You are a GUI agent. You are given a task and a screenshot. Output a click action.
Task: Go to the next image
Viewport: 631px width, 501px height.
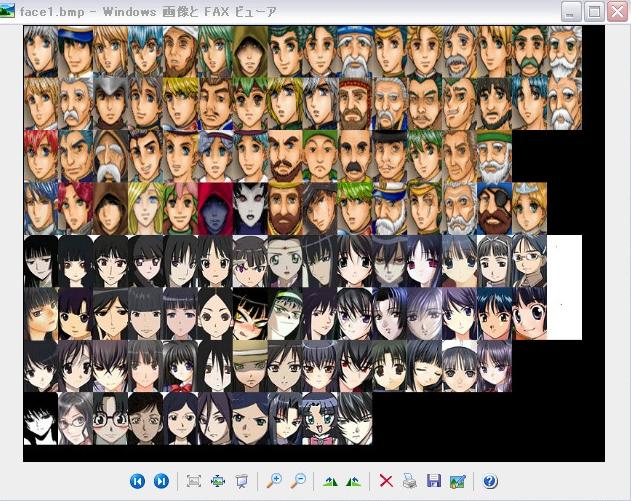(x=161, y=481)
